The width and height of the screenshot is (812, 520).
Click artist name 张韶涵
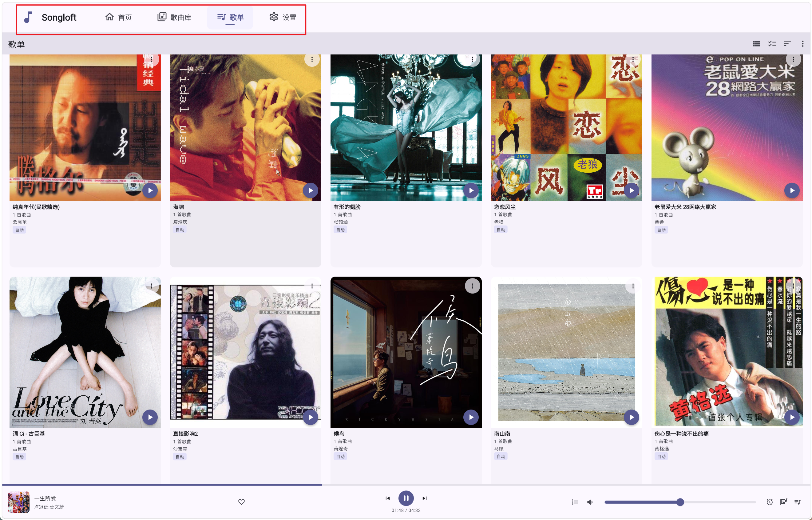[x=341, y=222]
